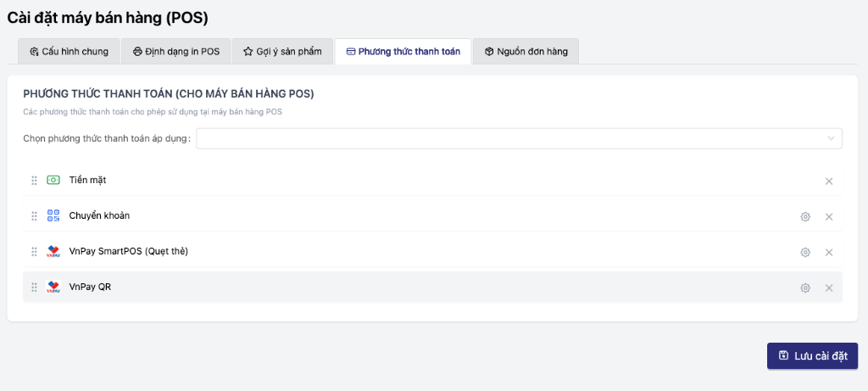Viewport: 868px width, 391px height.
Task: Switch to Cấu hình chung tab
Action: point(69,52)
